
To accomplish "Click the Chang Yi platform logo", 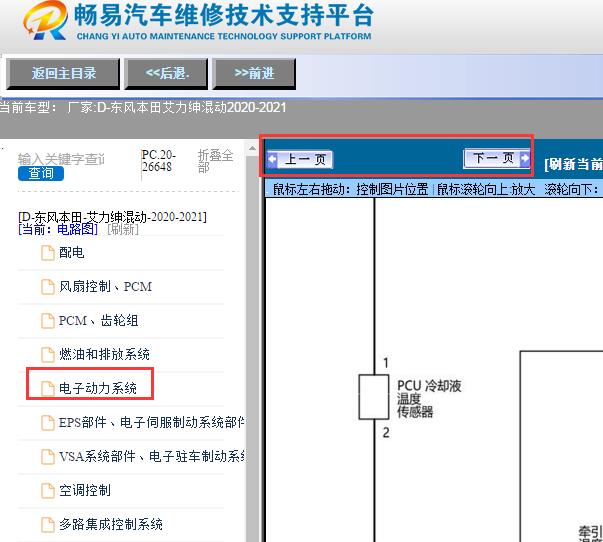I will pos(198,21).
